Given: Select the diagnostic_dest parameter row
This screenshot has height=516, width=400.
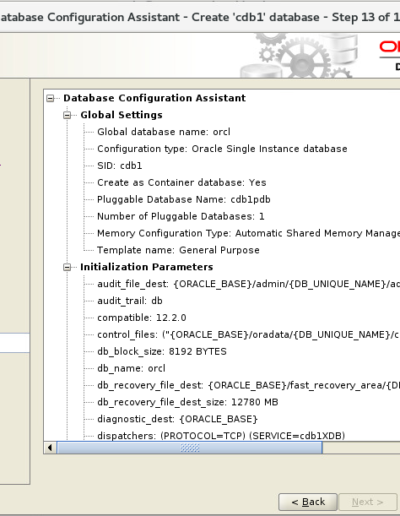Looking at the screenshot, I should [177, 419].
